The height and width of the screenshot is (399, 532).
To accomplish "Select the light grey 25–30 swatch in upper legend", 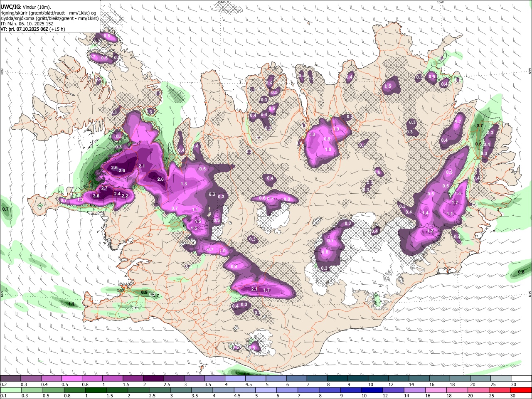I will pyautogui.click(x=501, y=378).
